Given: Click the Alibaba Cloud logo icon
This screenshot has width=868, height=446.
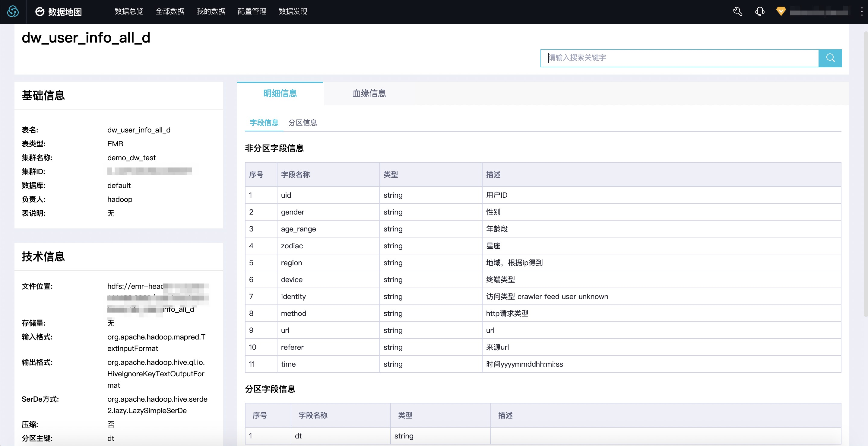Looking at the screenshot, I should click(13, 12).
